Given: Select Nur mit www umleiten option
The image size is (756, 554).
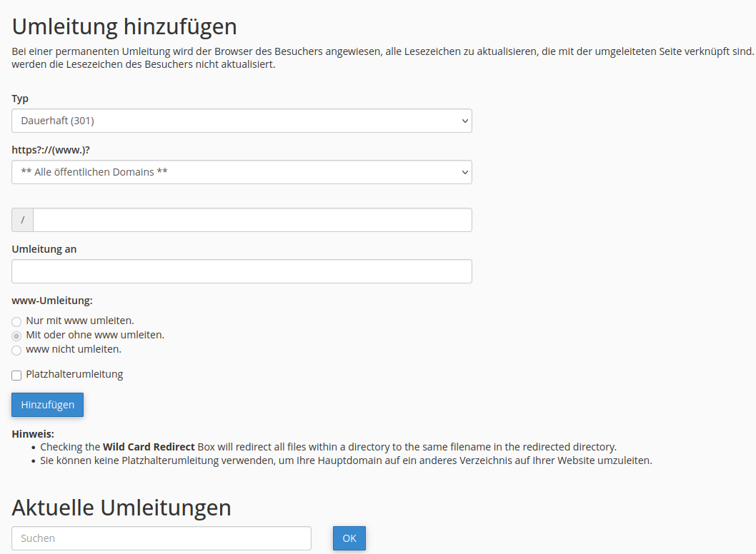Looking at the screenshot, I should tap(16, 322).
